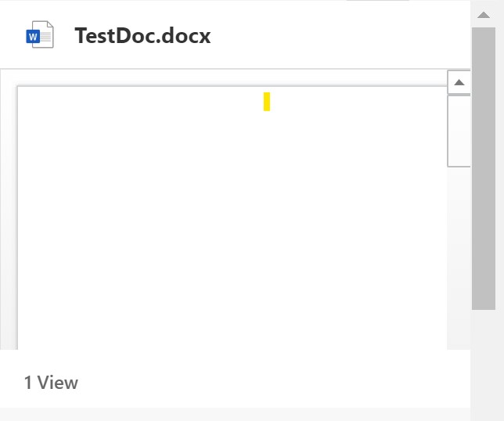The height and width of the screenshot is (421, 504).
Task: Click gray strip below the 1 View footer
Action: pos(235,415)
